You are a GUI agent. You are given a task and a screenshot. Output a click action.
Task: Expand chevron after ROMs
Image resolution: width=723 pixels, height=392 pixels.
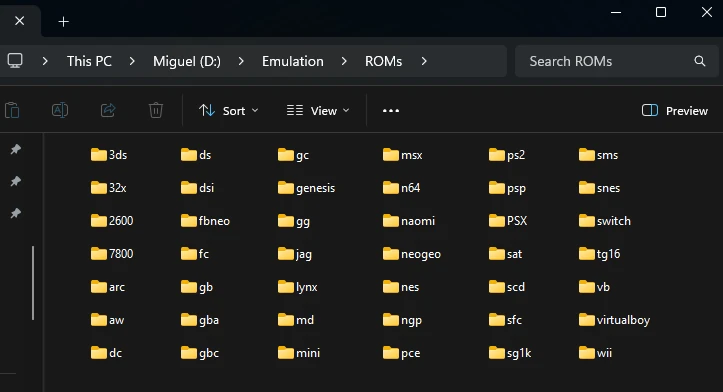424,61
